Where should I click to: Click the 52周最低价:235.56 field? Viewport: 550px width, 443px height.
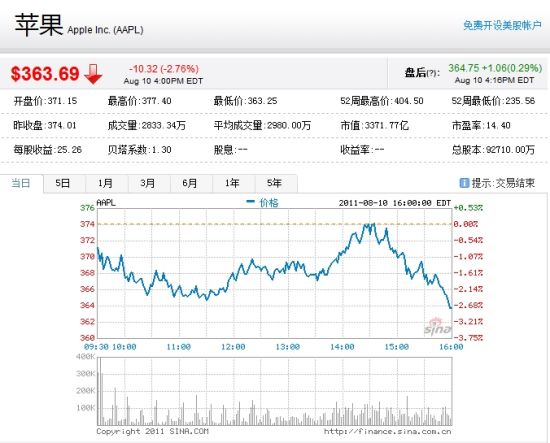click(493, 101)
